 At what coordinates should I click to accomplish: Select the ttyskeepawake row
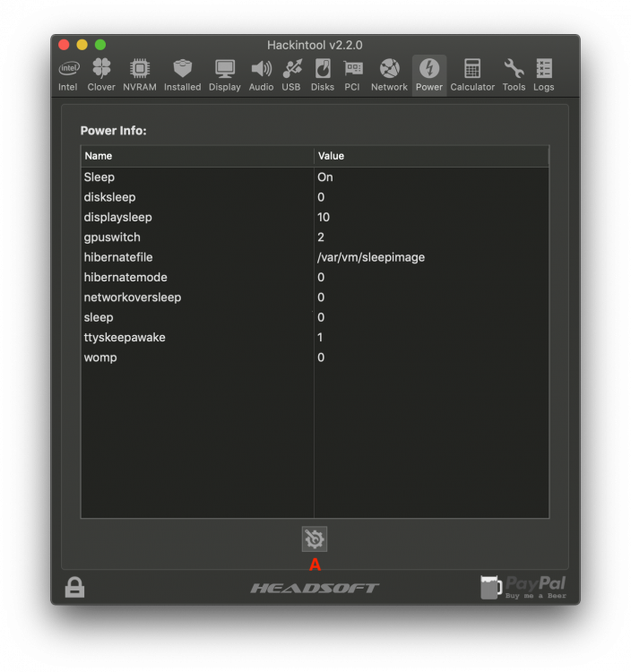(315, 337)
